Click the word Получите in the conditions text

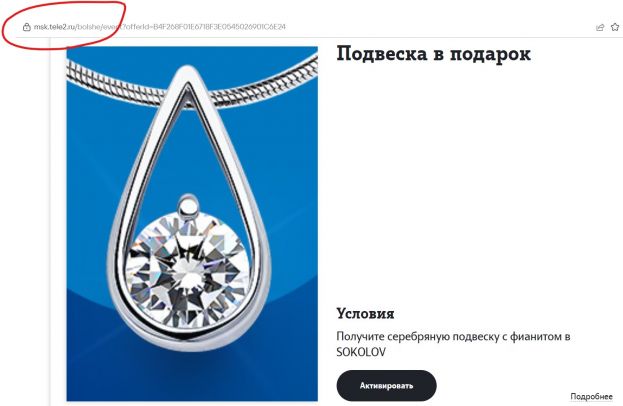click(x=360, y=336)
